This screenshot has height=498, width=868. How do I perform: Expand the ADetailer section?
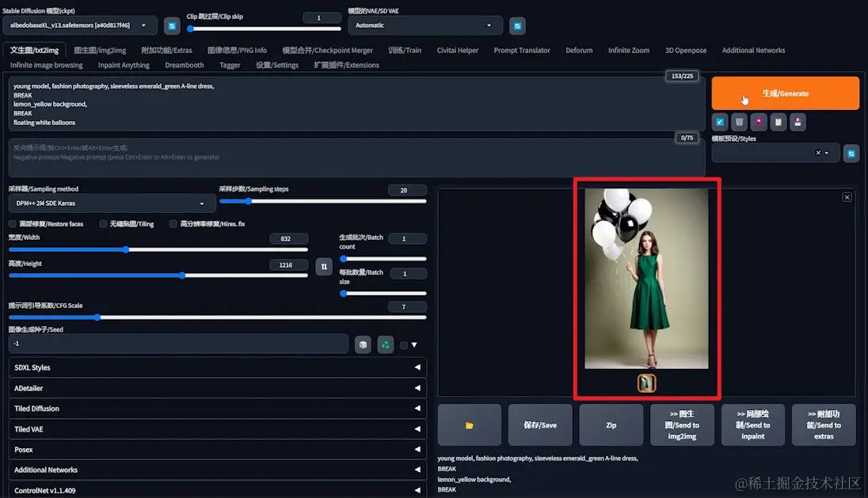pyautogui.click(x=217, y=389)
